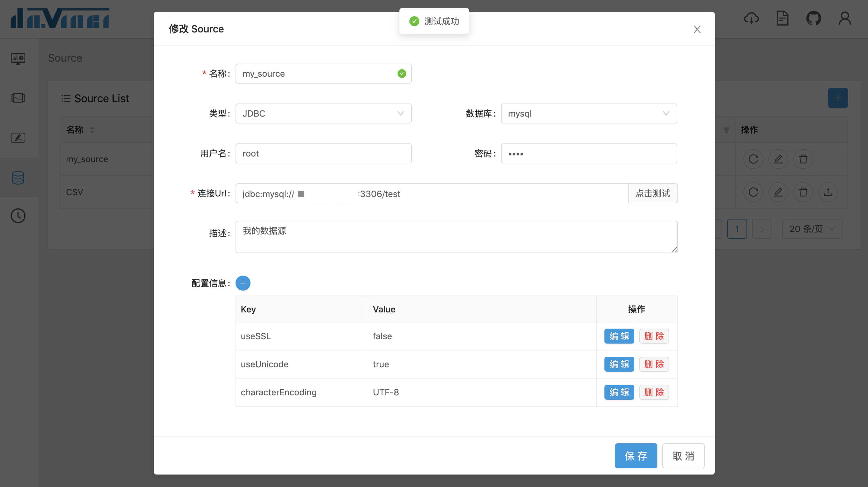This screenshot has width=868, height=487.
Task: Click 删除 for the characterEncoding row
Action: pos(654,392)
